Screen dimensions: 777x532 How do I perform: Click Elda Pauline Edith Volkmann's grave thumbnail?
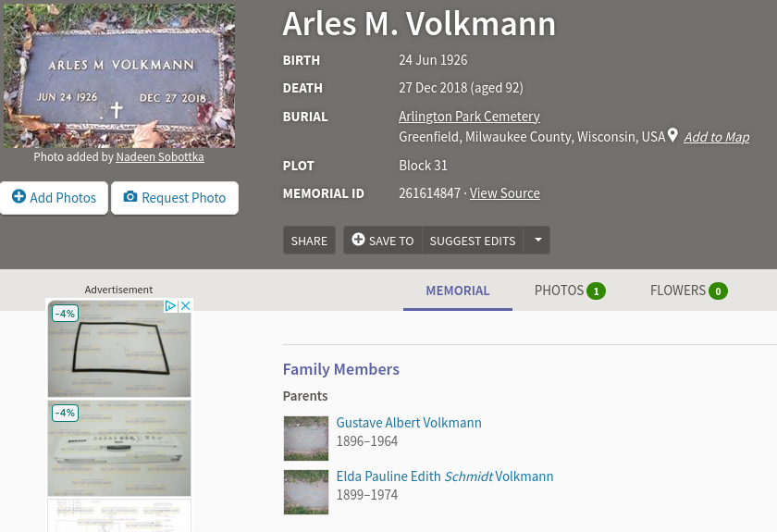pyautogui.click(x=305, y=491)
